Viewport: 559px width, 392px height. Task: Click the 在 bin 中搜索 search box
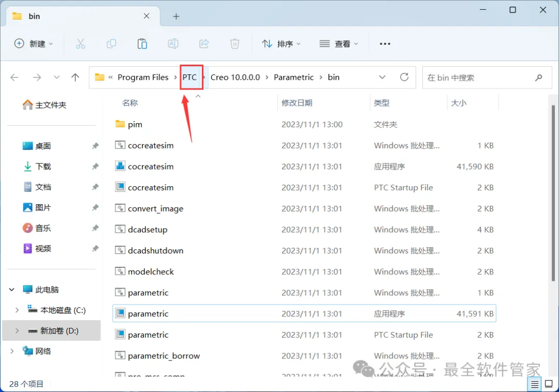pyautogui.click(x=487, y=78)
